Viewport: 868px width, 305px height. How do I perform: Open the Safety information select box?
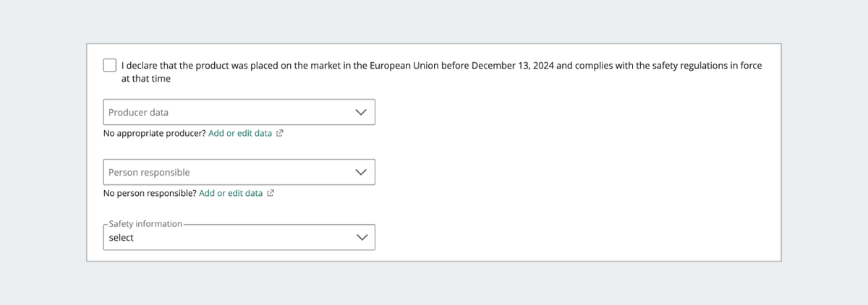pos(239,237)
